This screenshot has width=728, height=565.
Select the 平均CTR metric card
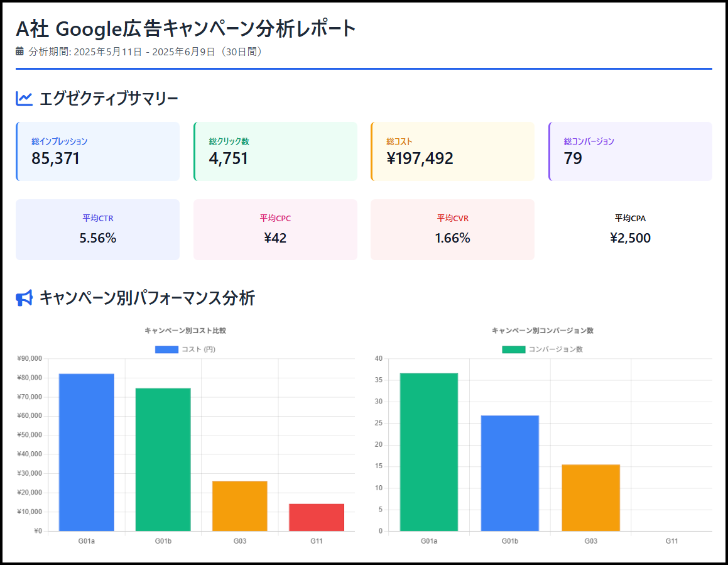(x=97, y=229)
